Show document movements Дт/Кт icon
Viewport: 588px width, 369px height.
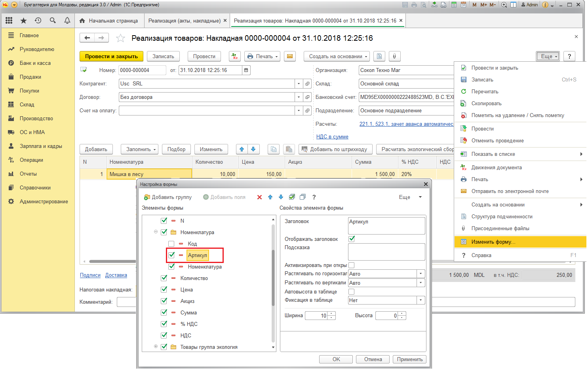(235, 56)
